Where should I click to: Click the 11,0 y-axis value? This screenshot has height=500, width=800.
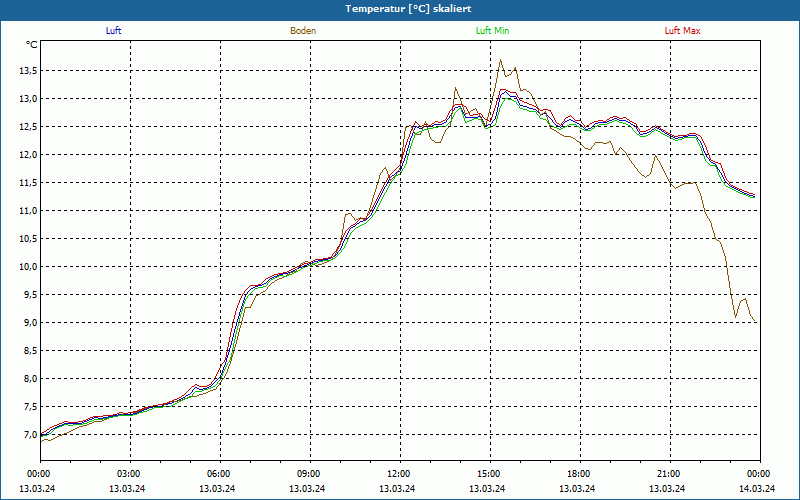(28, 211)
